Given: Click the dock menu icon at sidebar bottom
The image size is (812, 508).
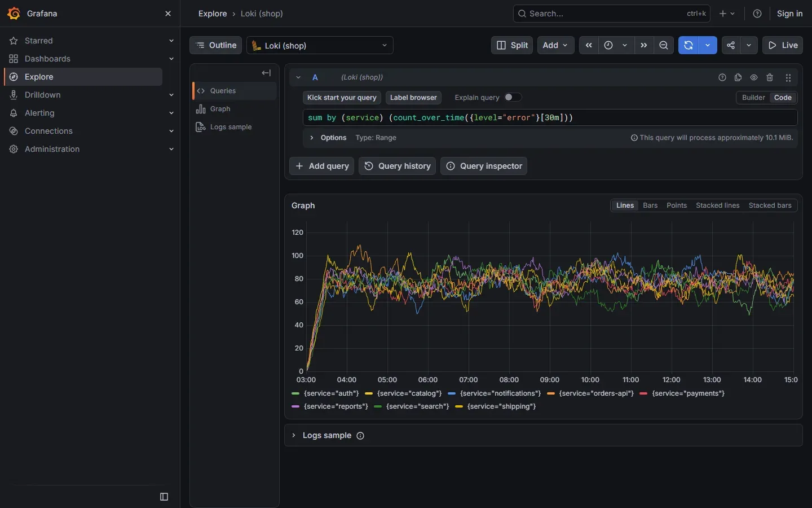Looking at the screenshot, I should coord(164,497).
